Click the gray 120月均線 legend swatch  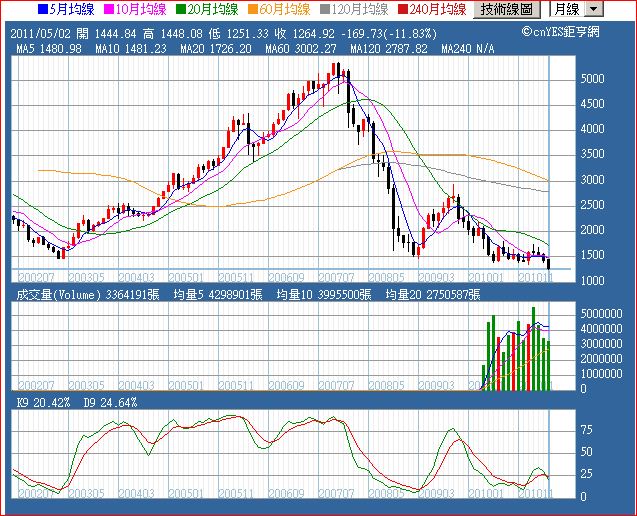(325, 9)
